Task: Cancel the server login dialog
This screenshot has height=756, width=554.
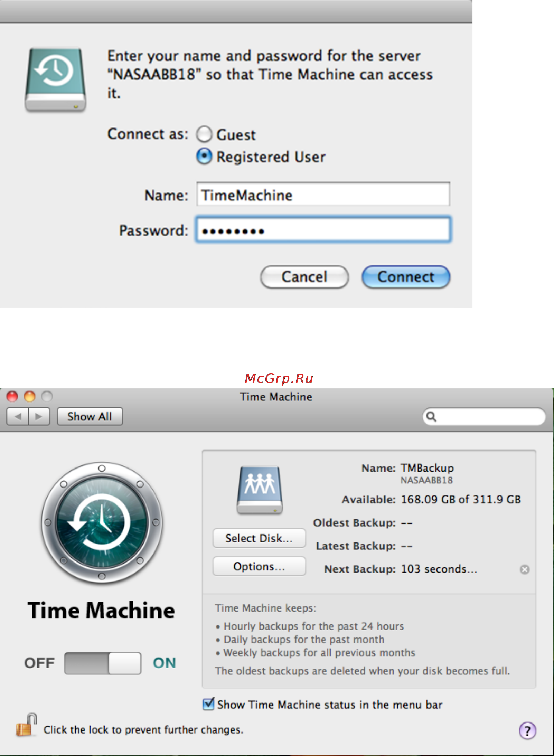Action: coord(304,277)
